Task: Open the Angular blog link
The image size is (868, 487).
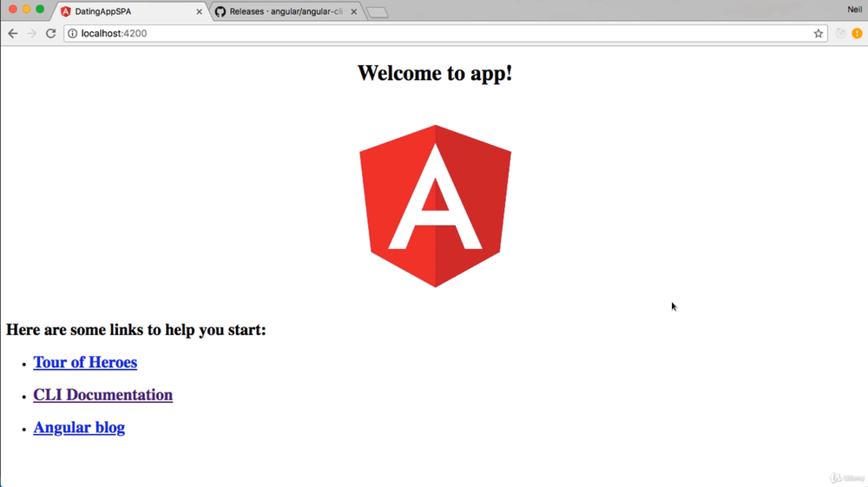Action: (79, 427)
